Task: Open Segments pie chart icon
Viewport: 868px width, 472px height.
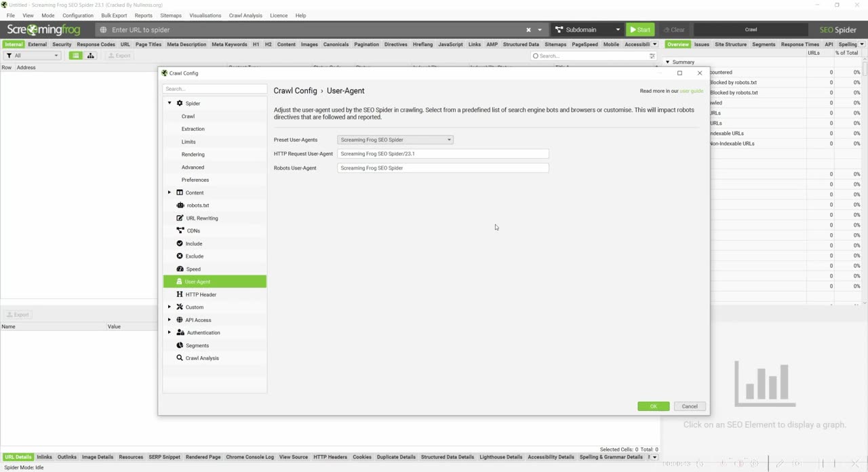Action: [x=180, y=345]
